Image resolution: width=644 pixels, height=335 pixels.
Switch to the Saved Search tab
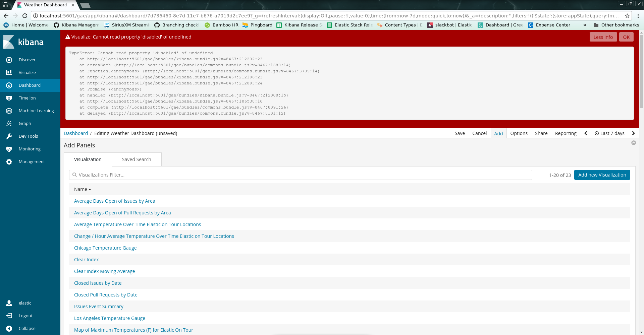click(x=136, y=159)
